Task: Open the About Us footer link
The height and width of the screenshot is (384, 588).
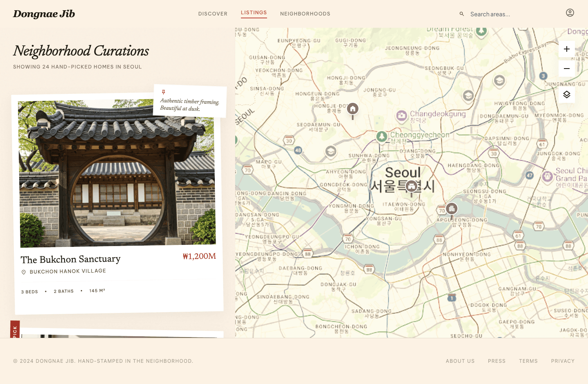Action: pyautogui.click(x=460, y=361)
